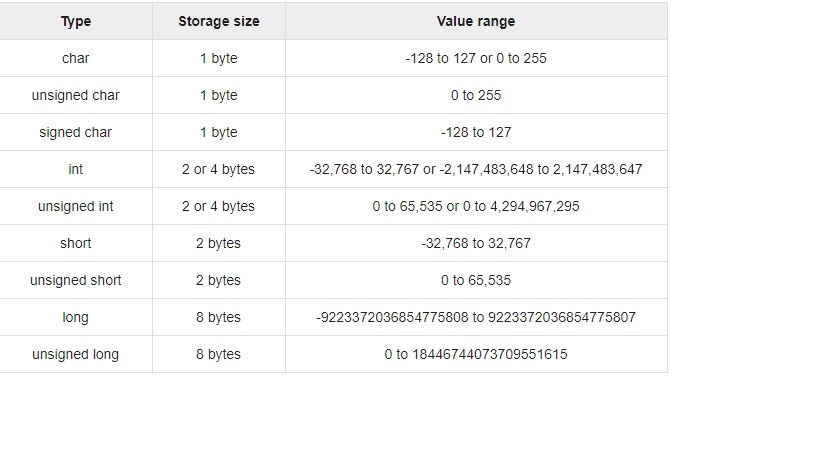Click the '1 byte' cell for signed char

click(x=219, y=133)
